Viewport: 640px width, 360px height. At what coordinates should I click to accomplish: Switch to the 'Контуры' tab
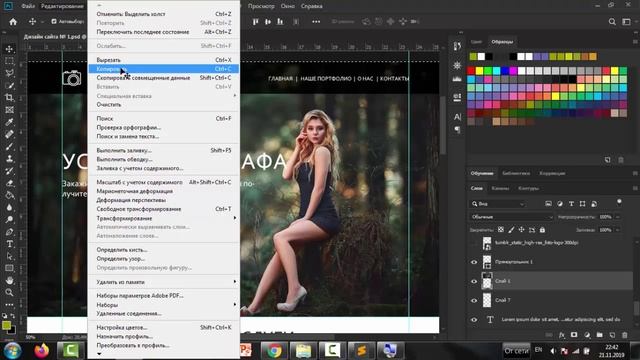click(x=529, y=188)
